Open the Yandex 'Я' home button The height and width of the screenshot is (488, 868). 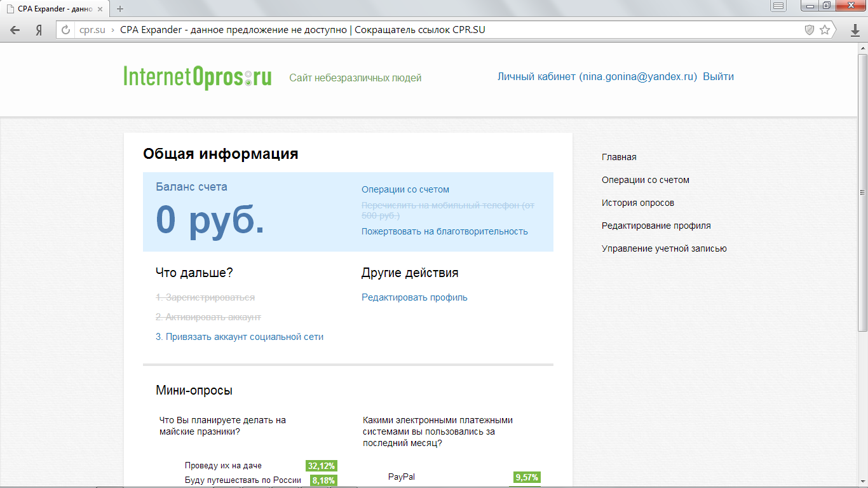39,30
